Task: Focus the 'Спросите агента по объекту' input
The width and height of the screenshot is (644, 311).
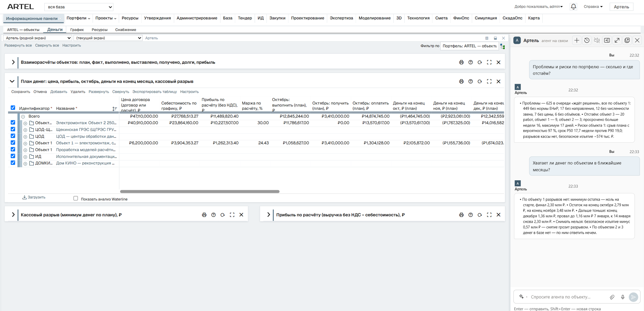Action: [x=568, y=297]
